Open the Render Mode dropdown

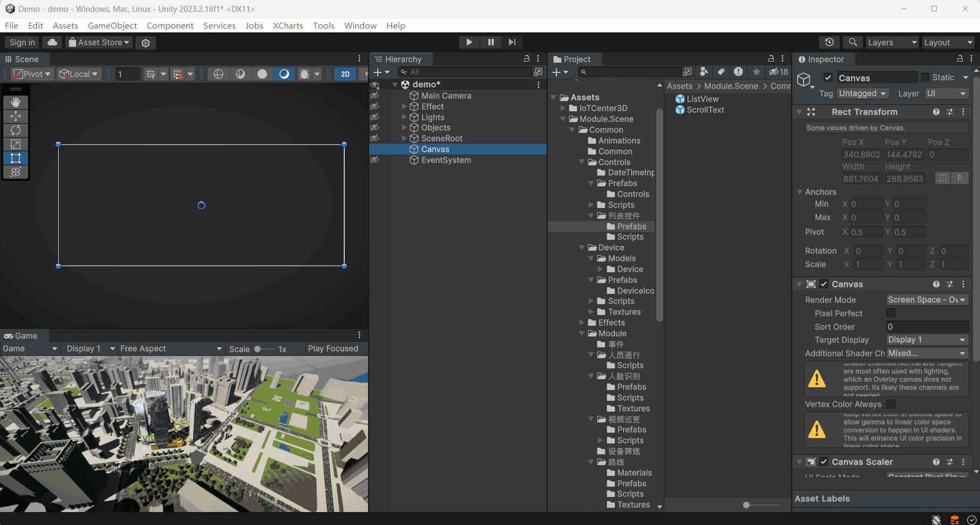click(927, 300)
